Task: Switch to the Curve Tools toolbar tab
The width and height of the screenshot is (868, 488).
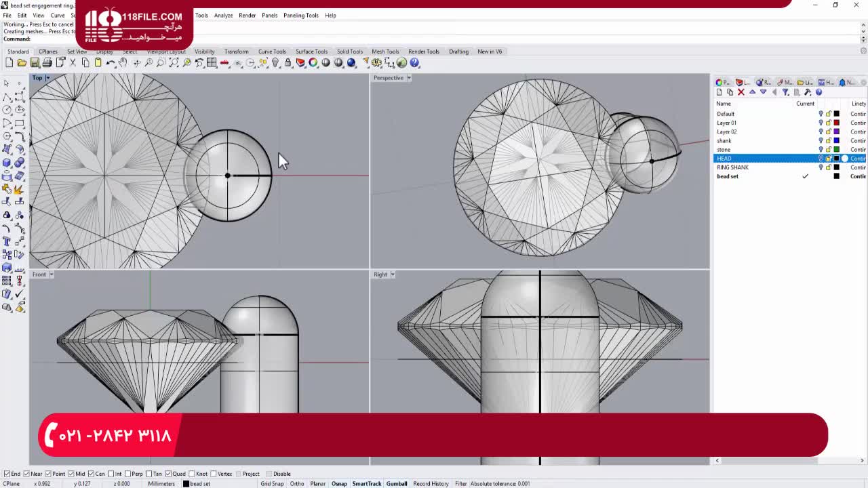Action: [x=272, y=52]
